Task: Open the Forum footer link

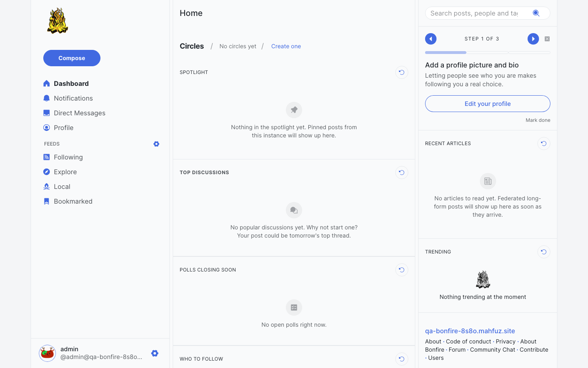Action: tap(457, 350)
